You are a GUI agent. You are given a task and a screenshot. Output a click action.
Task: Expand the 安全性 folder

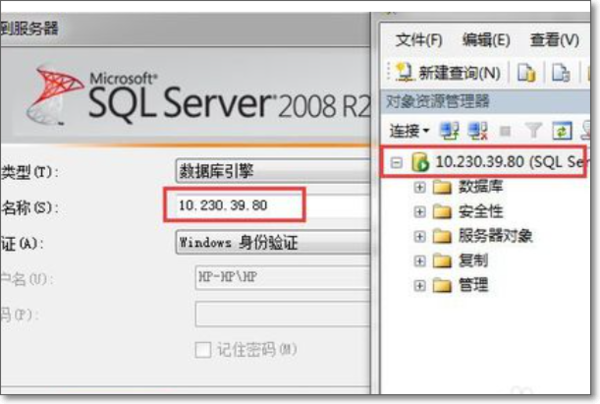click(x=419, y=212)
